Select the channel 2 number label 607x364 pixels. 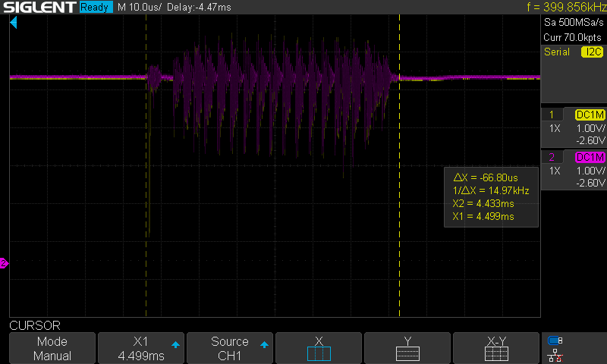pyautogui.click(x=552, y=157)
